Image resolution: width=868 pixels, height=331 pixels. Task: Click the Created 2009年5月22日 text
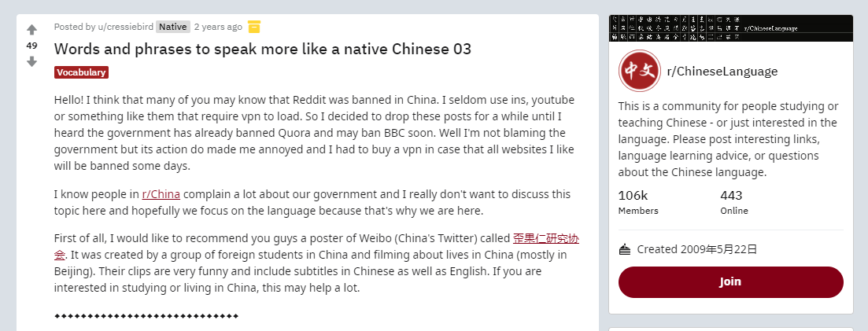(697, 249)
